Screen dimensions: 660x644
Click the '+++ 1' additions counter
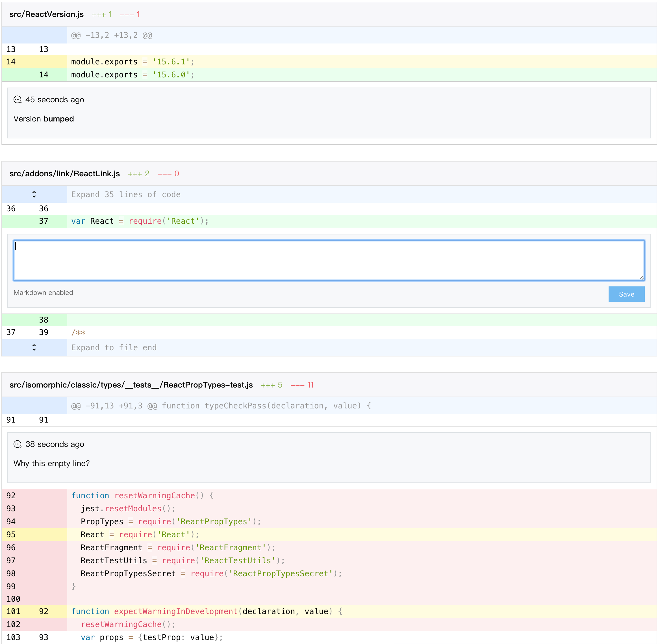click(102, 14)
